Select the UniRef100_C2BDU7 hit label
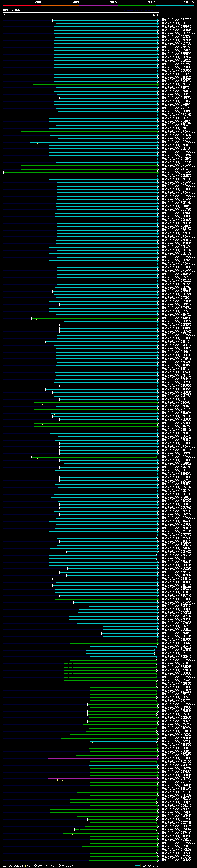 pyautogui.click(x=177, y=717)
